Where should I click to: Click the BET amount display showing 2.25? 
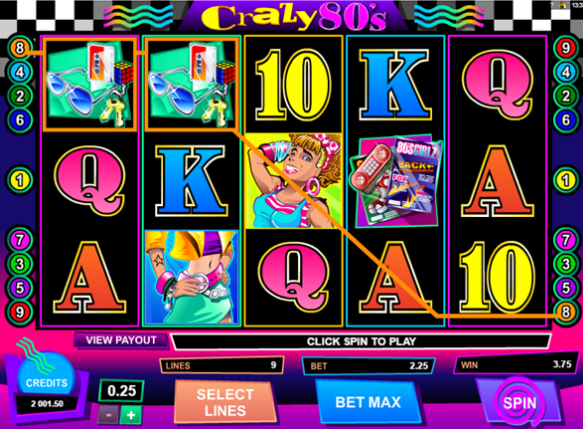(368, 366)
